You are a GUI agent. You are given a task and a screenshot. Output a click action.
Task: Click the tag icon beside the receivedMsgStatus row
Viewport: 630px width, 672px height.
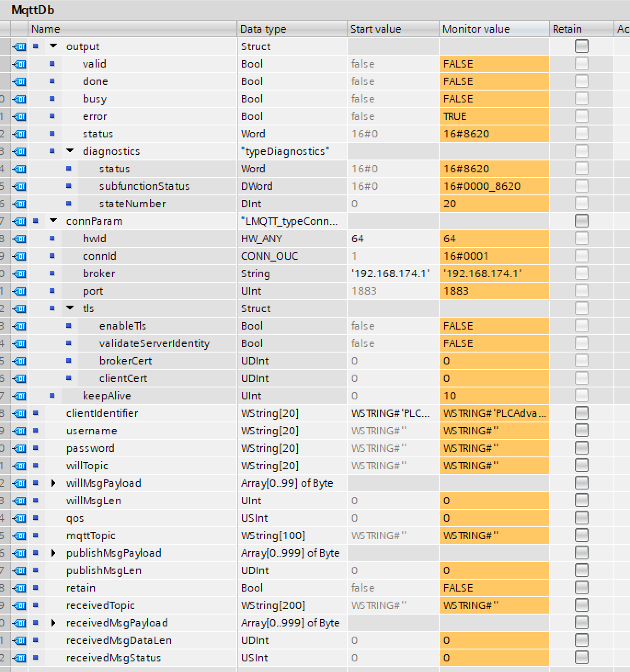(x=19, y=658)
